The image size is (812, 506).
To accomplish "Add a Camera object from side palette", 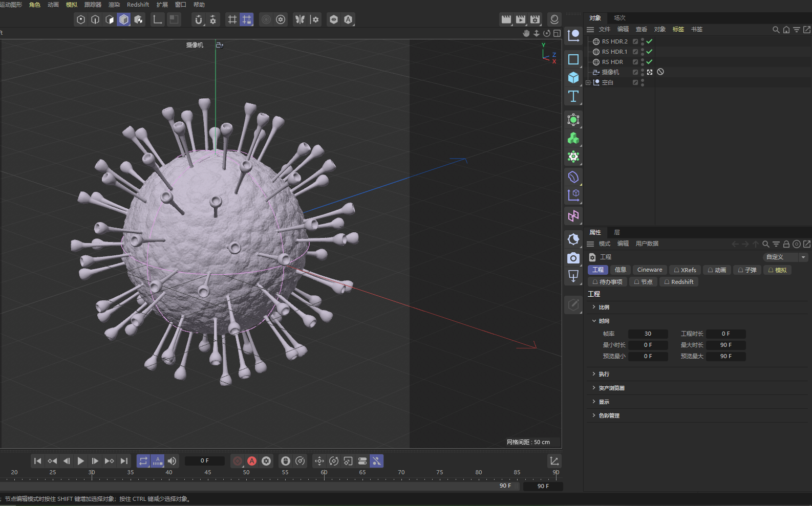I will point(573,258).
